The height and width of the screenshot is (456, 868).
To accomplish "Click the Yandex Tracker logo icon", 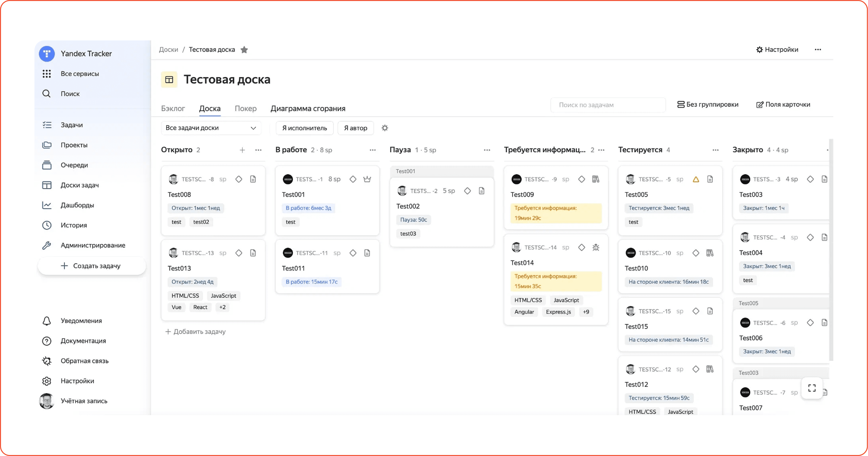I will click(x=47, y=54).
